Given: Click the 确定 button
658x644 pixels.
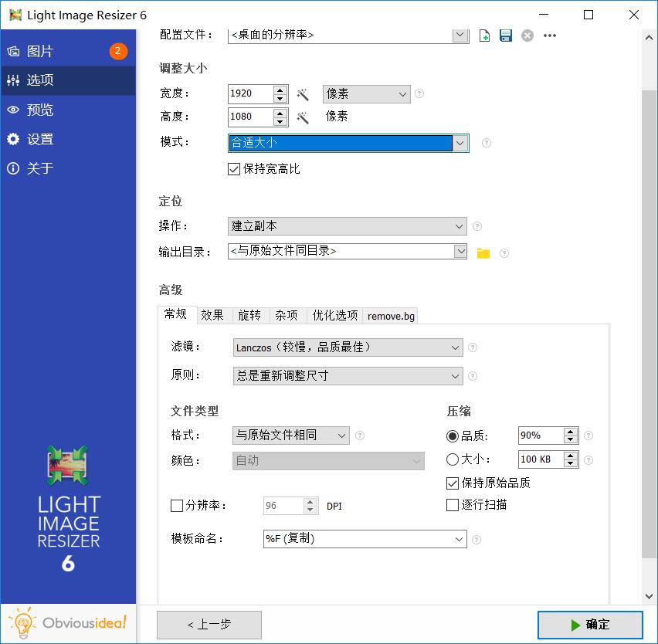Looking at the screenshot, I should coord(590,625).
